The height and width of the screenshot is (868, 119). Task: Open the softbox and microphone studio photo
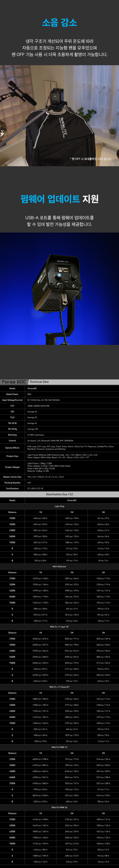pos(59,115)
